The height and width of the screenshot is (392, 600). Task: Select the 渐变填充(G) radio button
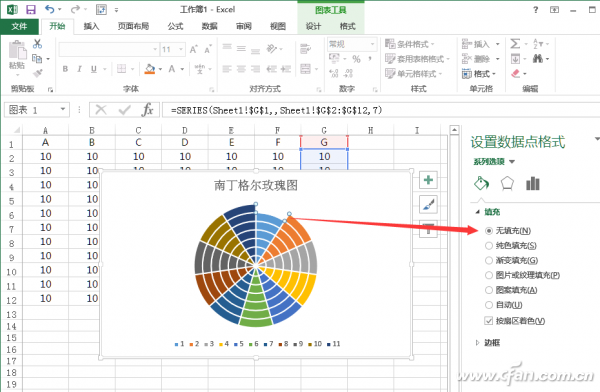(x=489, y=260)
